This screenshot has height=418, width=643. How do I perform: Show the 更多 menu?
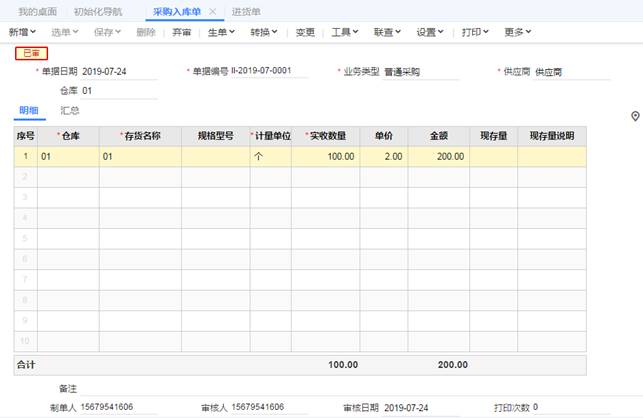pos(517,32)
